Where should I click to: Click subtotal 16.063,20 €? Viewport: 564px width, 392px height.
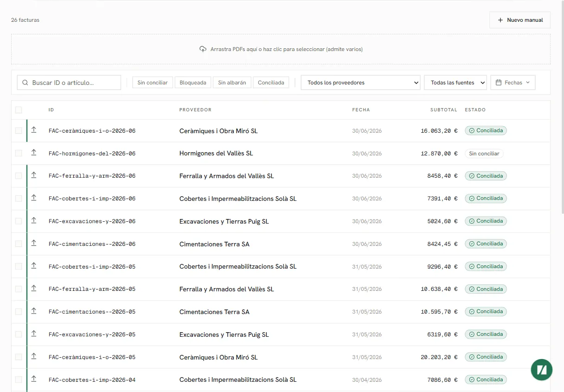pos(439,131)
